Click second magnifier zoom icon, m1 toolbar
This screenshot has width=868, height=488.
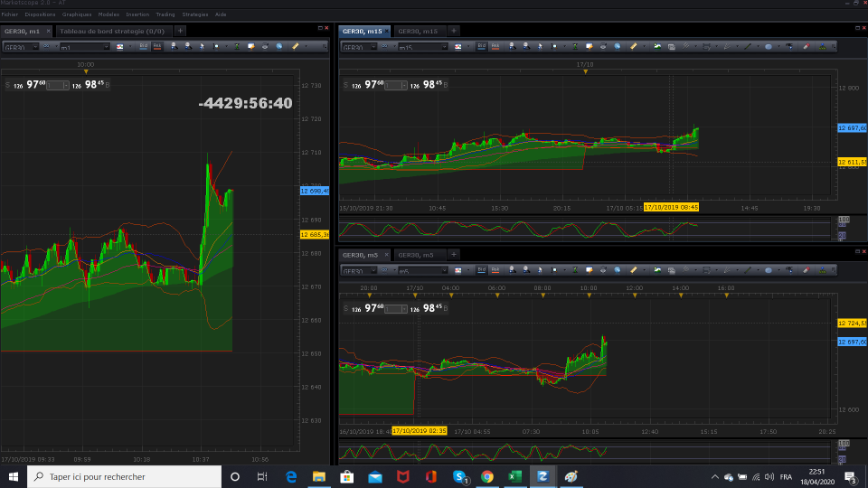click(188, 46)
